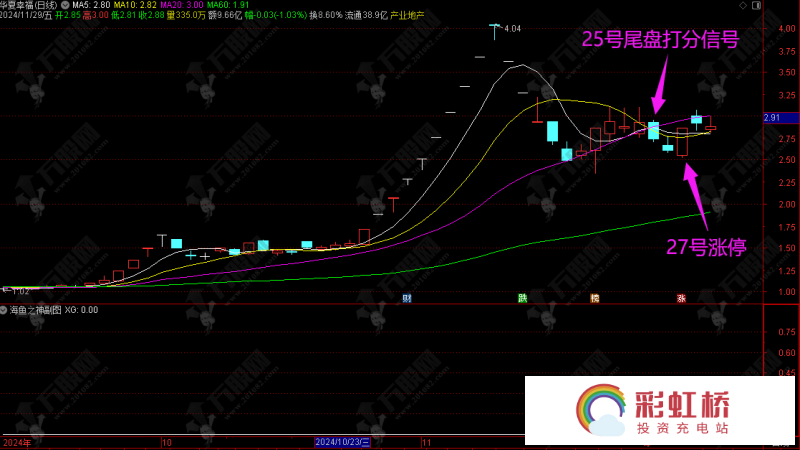800x450 pixels.
Task: Click the 2024年 label on time axis
Action: [x=17, y=441]
